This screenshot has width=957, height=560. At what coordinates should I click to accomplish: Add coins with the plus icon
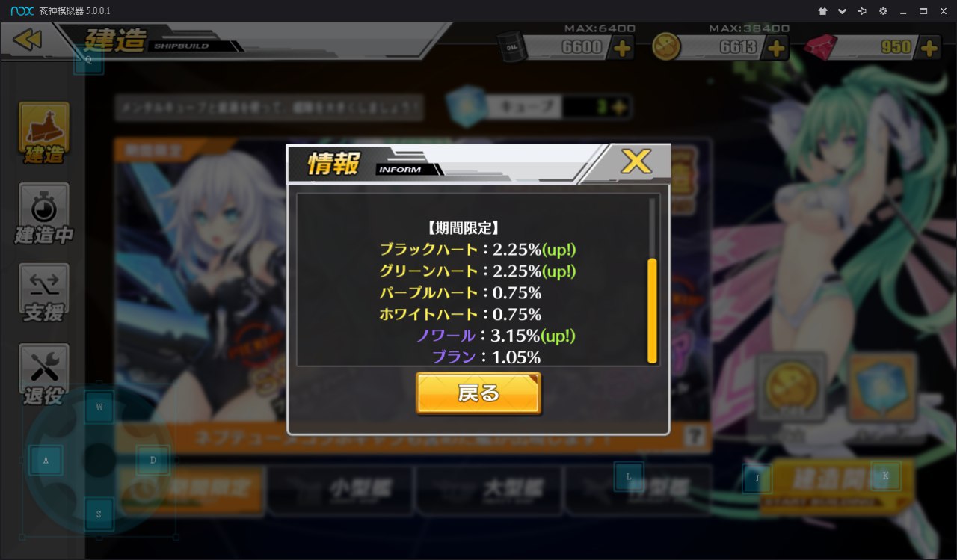(x=777, y=48)
